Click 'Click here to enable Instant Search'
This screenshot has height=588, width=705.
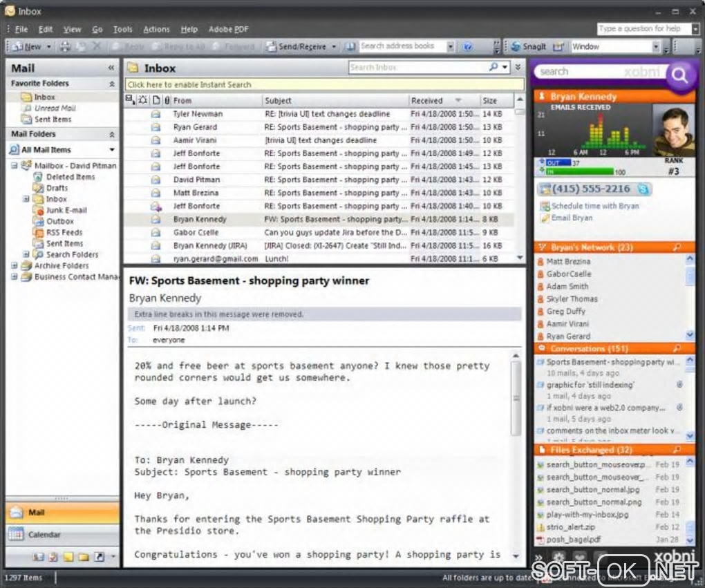pos(324,84)
